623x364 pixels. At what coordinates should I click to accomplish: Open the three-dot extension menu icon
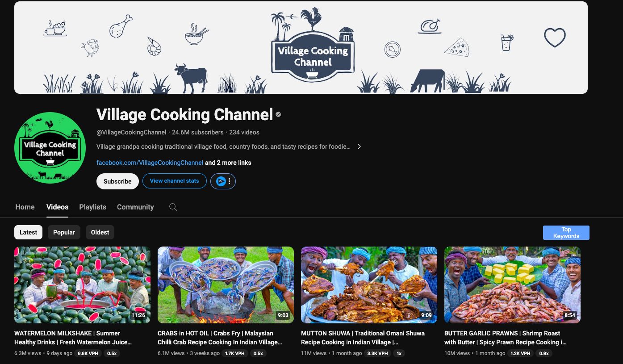pyautogui.click(x=229, y=181)
